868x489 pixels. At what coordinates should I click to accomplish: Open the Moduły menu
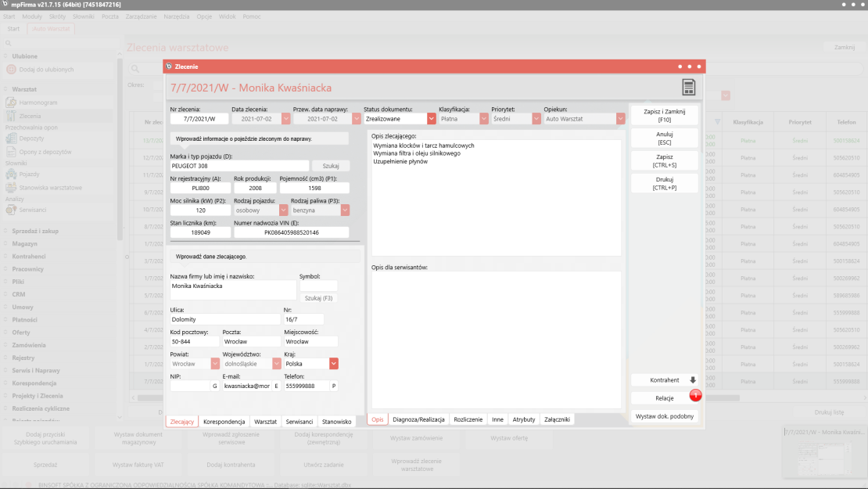32,16
